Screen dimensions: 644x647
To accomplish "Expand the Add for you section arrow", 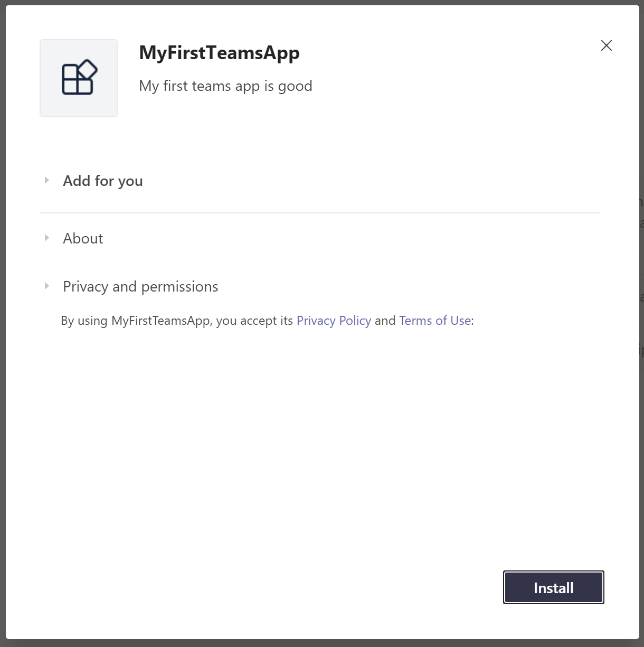I will coord(47,181).
